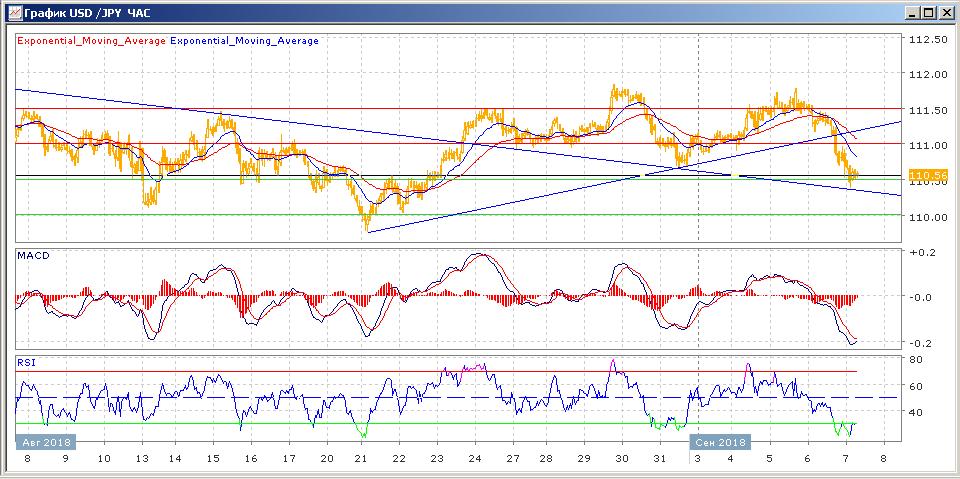Click the 60 RSI axis value
Image resolution: width=960 pixels, height=479 pixels.
click(917, 387)
